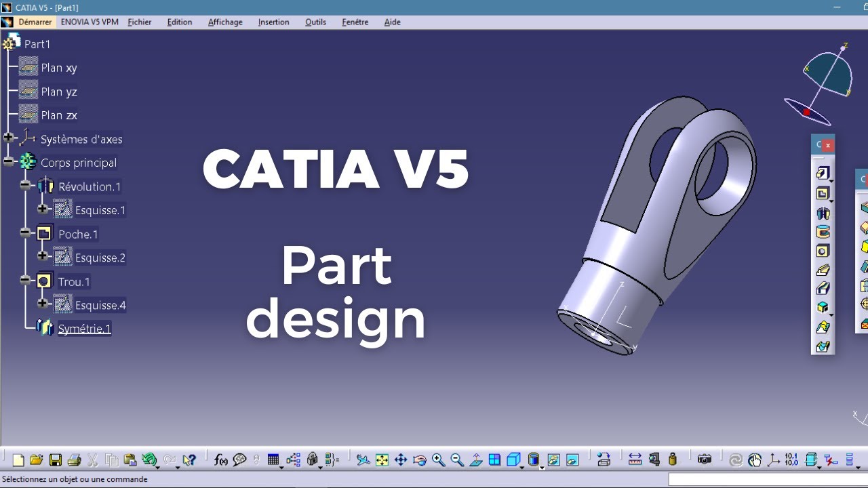
Task: Open the Aide menu
Action: tap(392, 22)
